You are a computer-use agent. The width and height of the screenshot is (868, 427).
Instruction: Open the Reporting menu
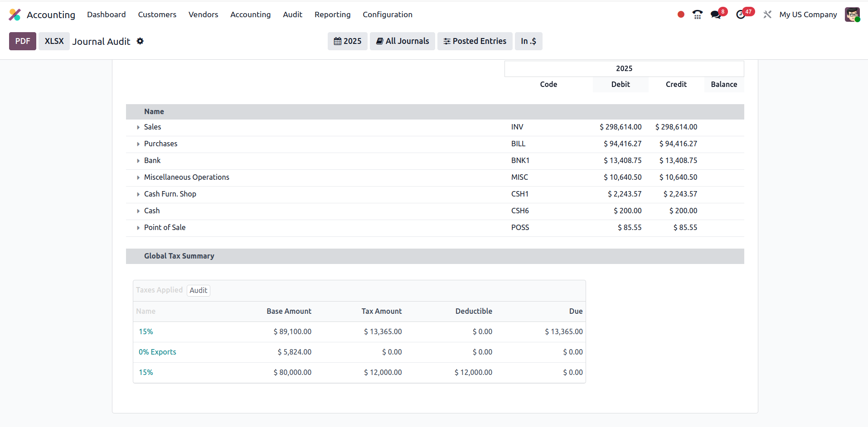tap(332, 14)
